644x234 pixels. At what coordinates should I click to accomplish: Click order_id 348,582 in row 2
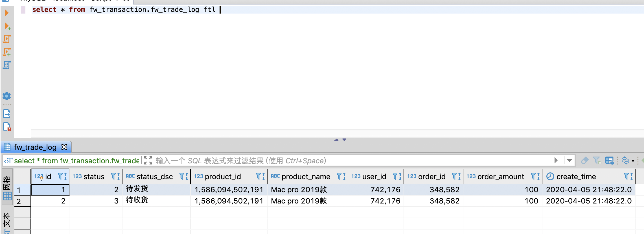pyautogui.click(x=433, y=201)
